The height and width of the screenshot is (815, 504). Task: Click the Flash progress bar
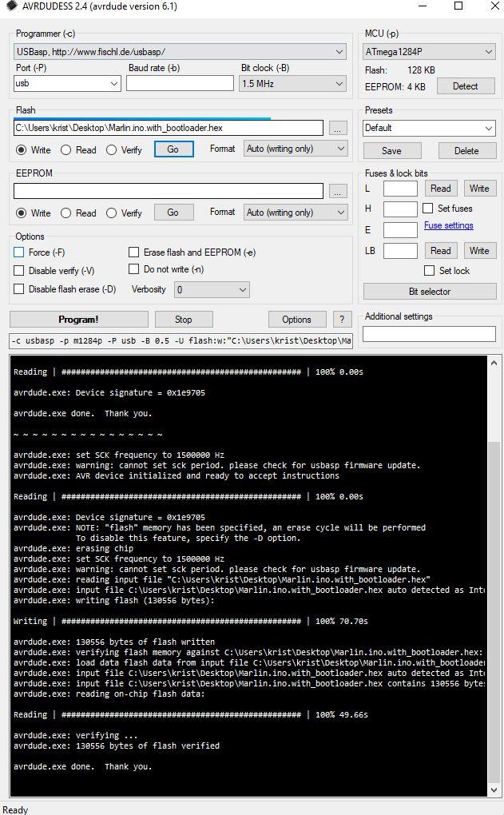tap(169, 118)
